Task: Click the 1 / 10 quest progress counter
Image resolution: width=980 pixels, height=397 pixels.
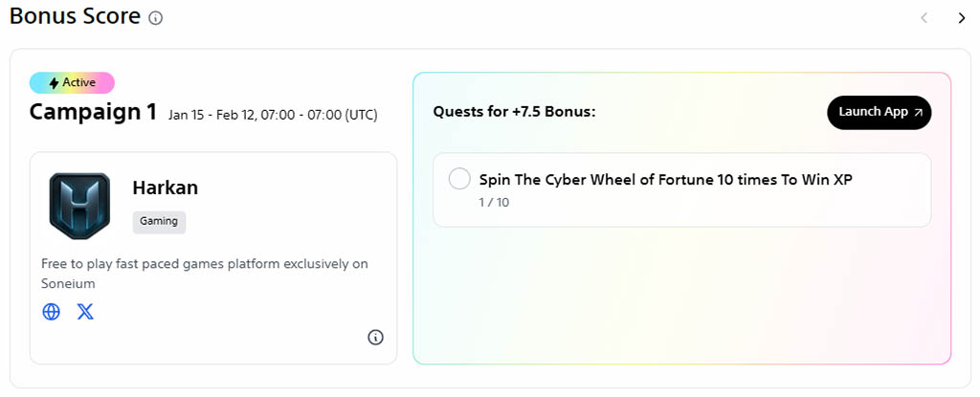Action: [494, 202]
